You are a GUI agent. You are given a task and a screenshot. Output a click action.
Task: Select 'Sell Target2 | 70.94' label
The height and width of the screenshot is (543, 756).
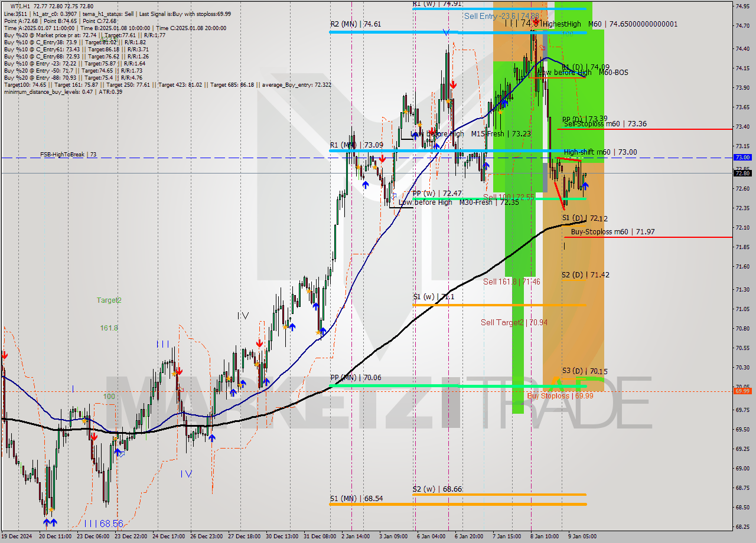point(514,322)
